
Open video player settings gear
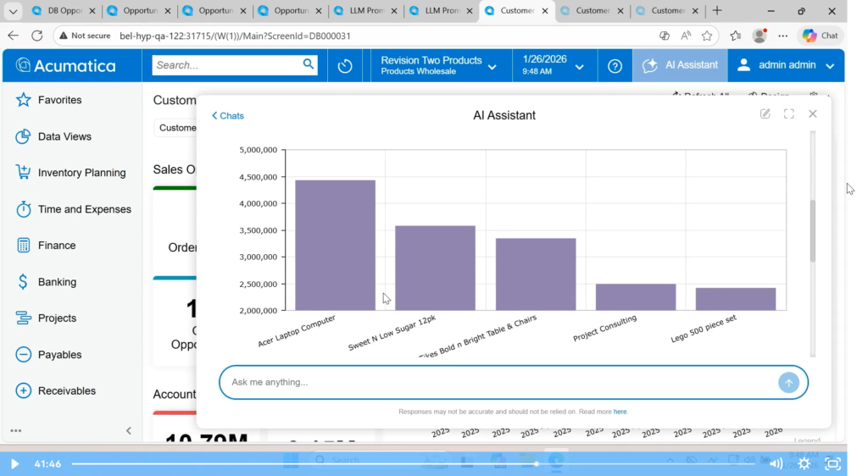pos(804,463)
